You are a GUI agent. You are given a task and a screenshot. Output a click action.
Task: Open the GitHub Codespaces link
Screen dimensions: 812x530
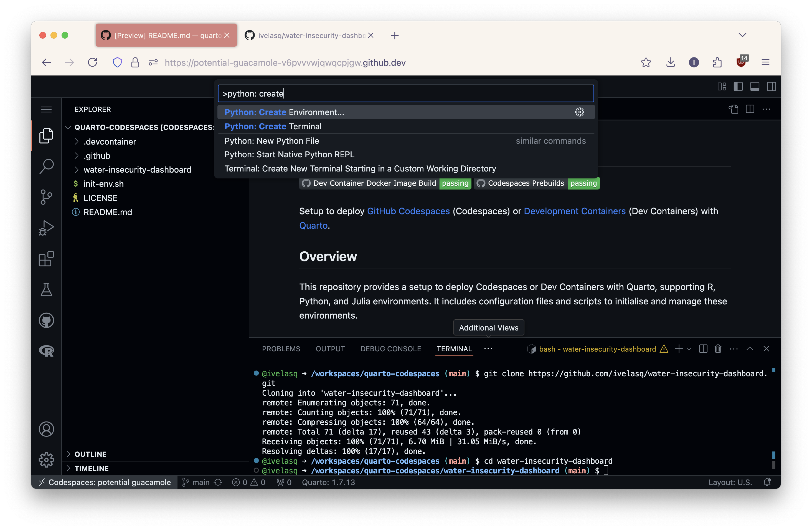(x=408, y=211)
